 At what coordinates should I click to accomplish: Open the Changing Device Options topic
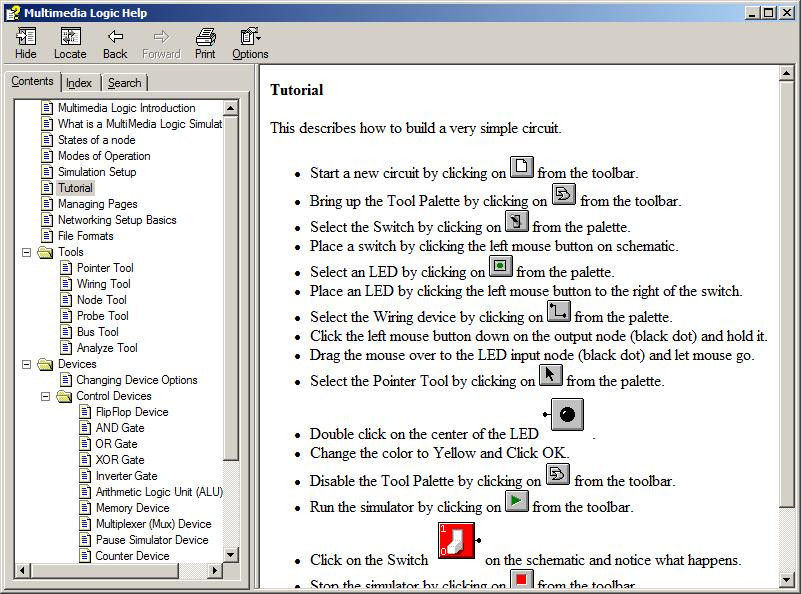coord(137,380)
